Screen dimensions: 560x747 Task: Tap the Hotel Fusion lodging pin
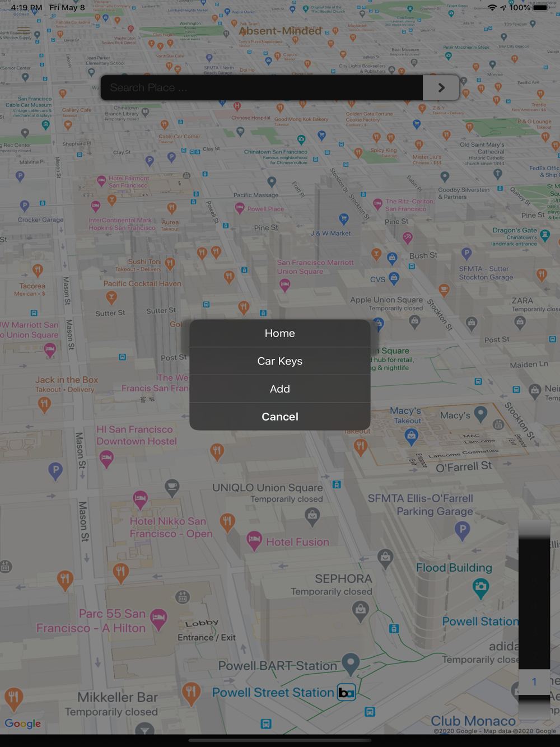coord(254,541)
